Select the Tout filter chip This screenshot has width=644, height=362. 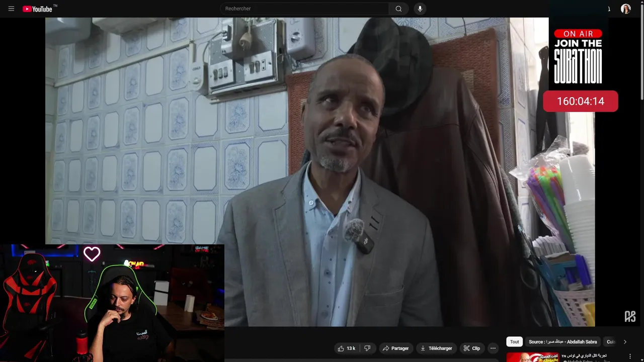(514, 342)
